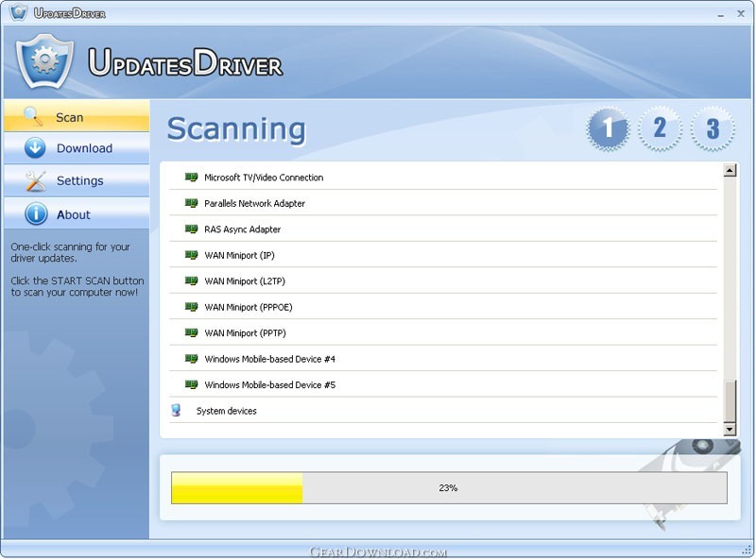This screenshot has height=560, width=756.
Task: Click the UpdatesDriver shield logo in header
Action: (44, 61)
